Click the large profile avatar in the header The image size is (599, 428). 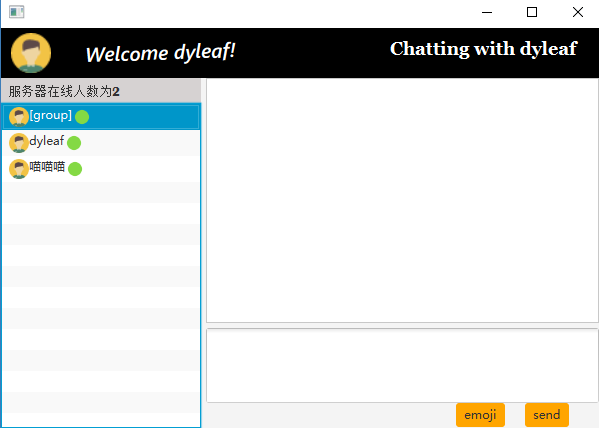click(x=31, y=53)
